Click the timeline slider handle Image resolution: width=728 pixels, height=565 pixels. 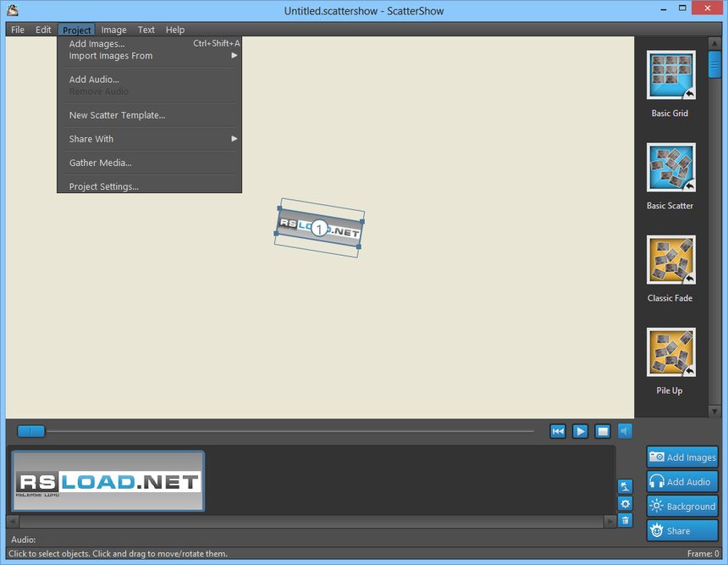pos(31,431)
